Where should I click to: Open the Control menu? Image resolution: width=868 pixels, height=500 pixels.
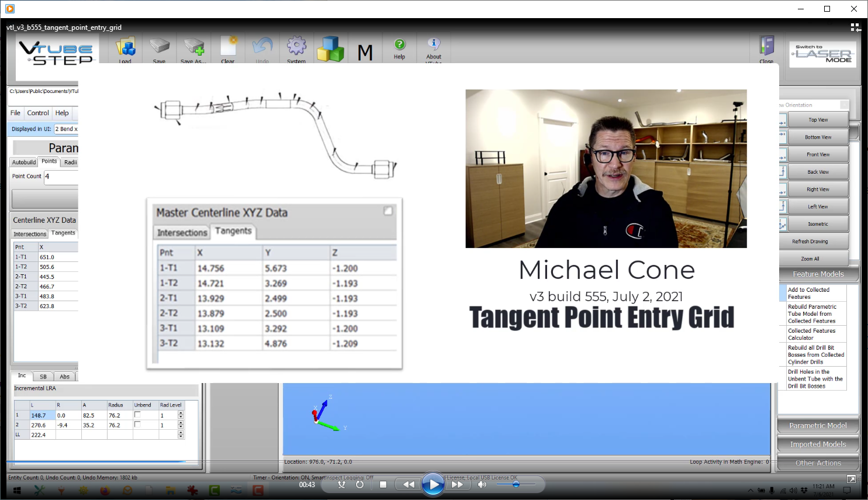pyautogui.click(x=38, y=113)
